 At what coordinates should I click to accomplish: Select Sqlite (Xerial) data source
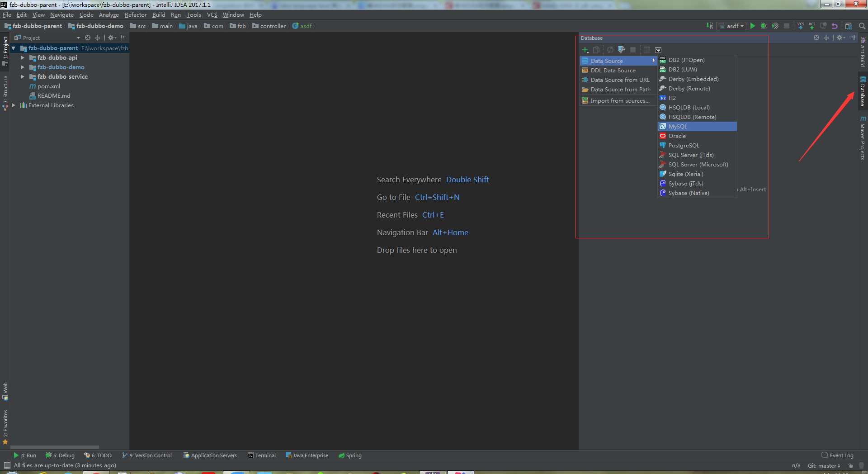(697, 174)
